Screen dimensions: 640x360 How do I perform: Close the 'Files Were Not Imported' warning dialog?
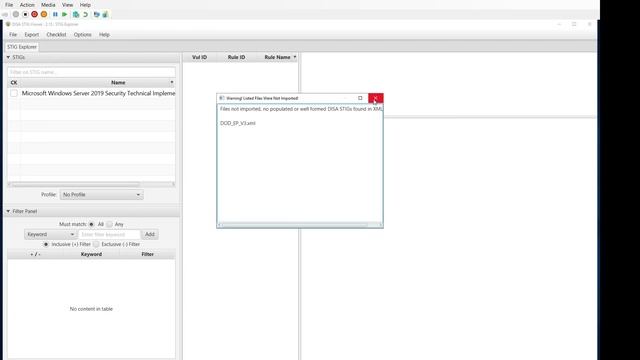tap(376, 98)
